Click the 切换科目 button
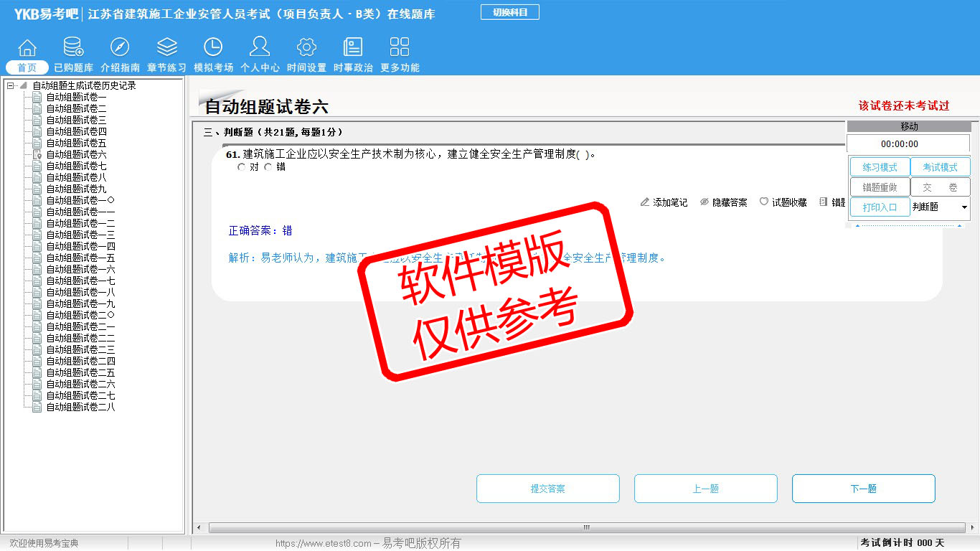The width and height of the screenshot is (980, 551). click(509, 12)
